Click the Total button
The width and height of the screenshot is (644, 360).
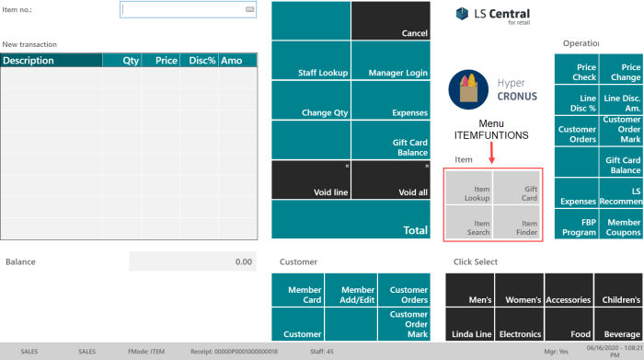351,219
